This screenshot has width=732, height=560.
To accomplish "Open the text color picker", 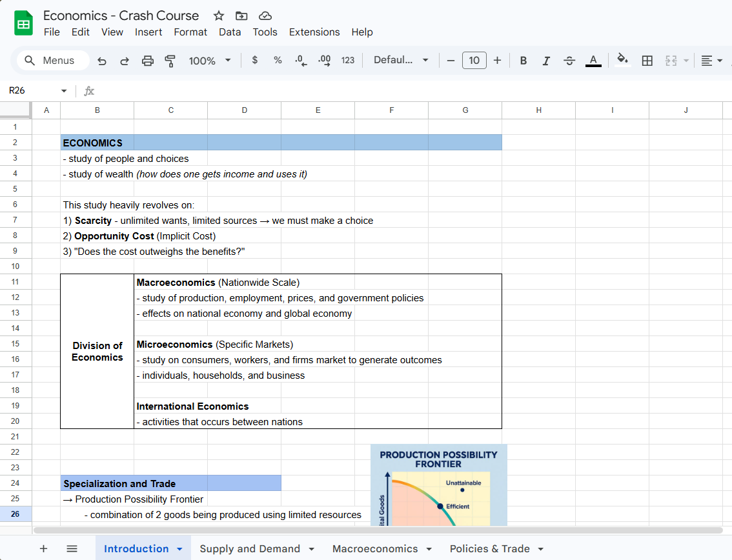I will click(x=593, y=61).
